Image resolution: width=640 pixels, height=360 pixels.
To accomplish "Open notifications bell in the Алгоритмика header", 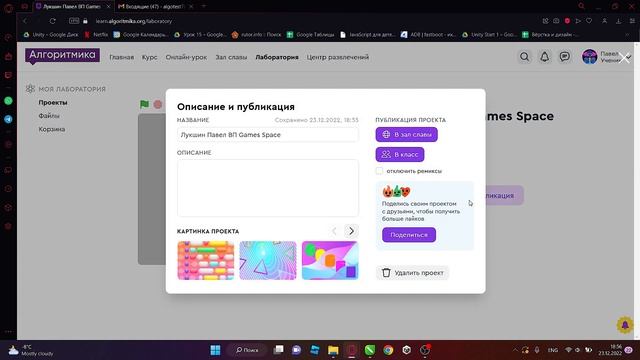I will click(544, 57).
